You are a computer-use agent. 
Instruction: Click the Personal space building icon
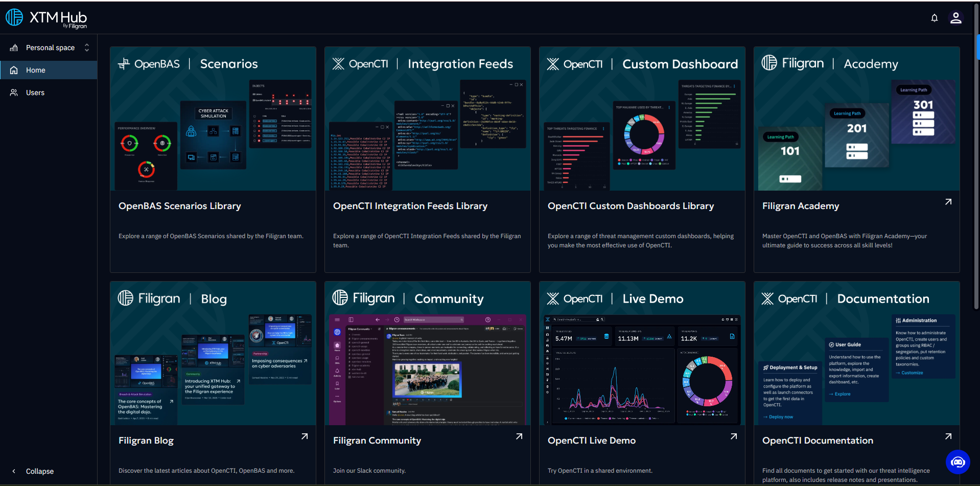pos(14,48)
